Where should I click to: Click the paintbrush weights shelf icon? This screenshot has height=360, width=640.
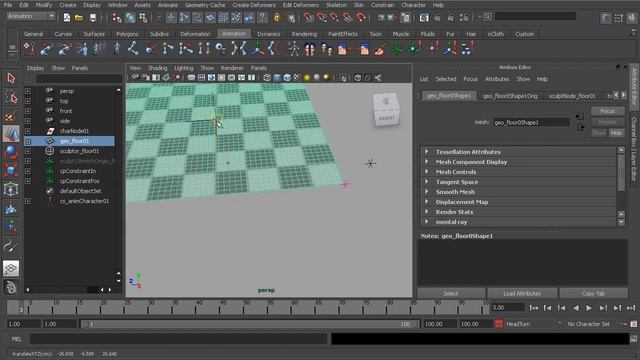click(x=380, y=49)
